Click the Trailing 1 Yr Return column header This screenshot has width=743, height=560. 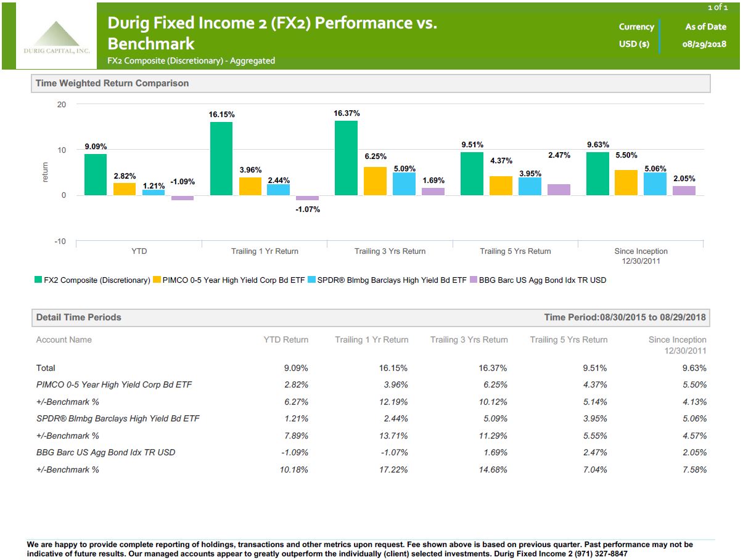tap(372, 339)
